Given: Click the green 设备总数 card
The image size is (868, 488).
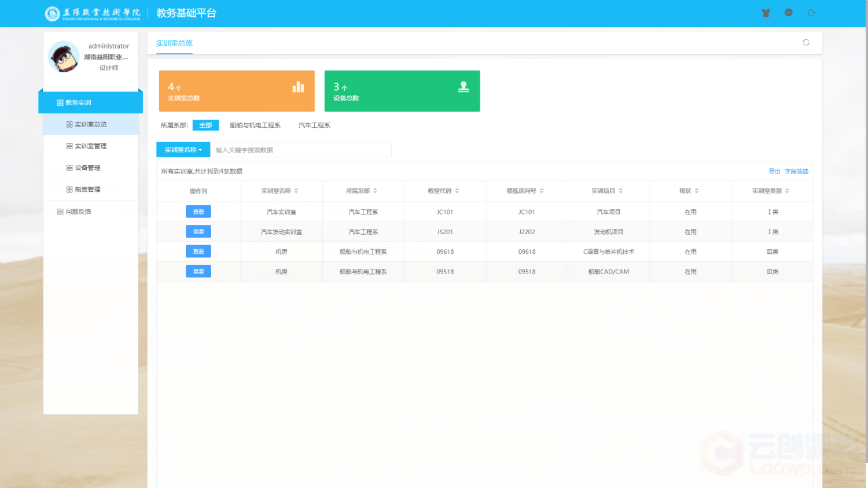Looking at the screenshot, I should point(402,91).
